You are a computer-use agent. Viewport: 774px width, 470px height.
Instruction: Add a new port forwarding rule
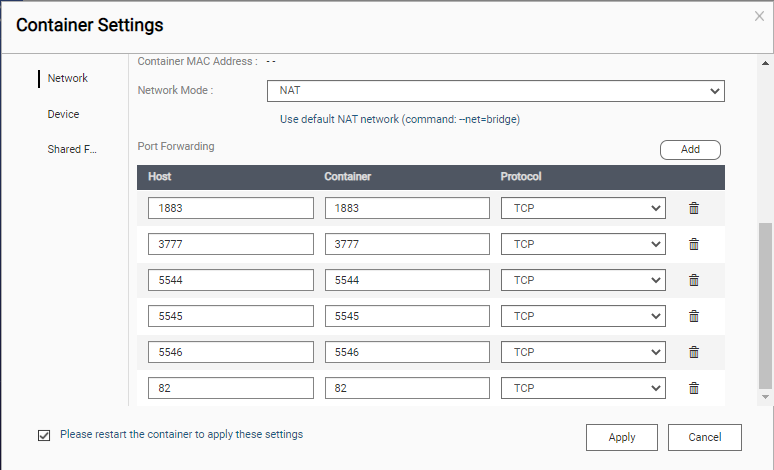pyautogui.click(x=690, y=149)
